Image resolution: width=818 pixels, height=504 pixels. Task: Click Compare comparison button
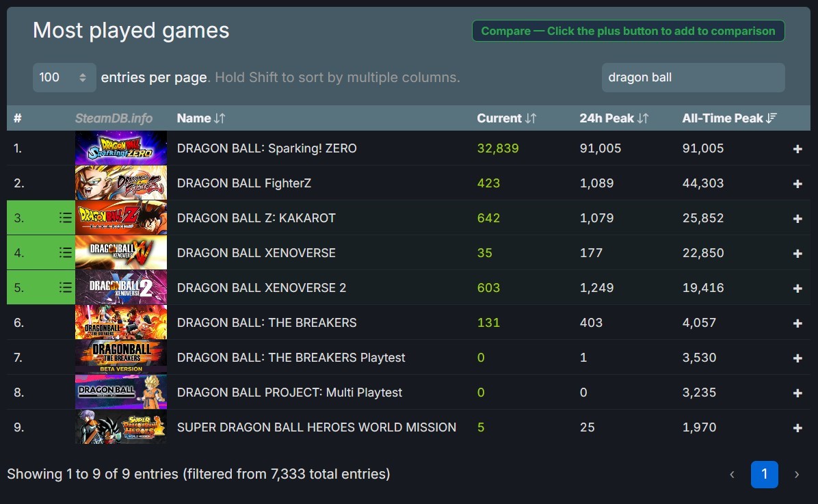coord(628,31)
